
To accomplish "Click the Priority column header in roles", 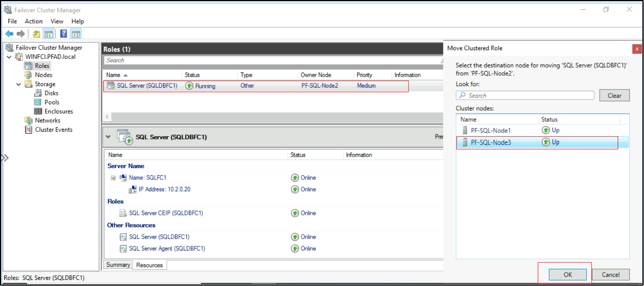I will (364, 75).
